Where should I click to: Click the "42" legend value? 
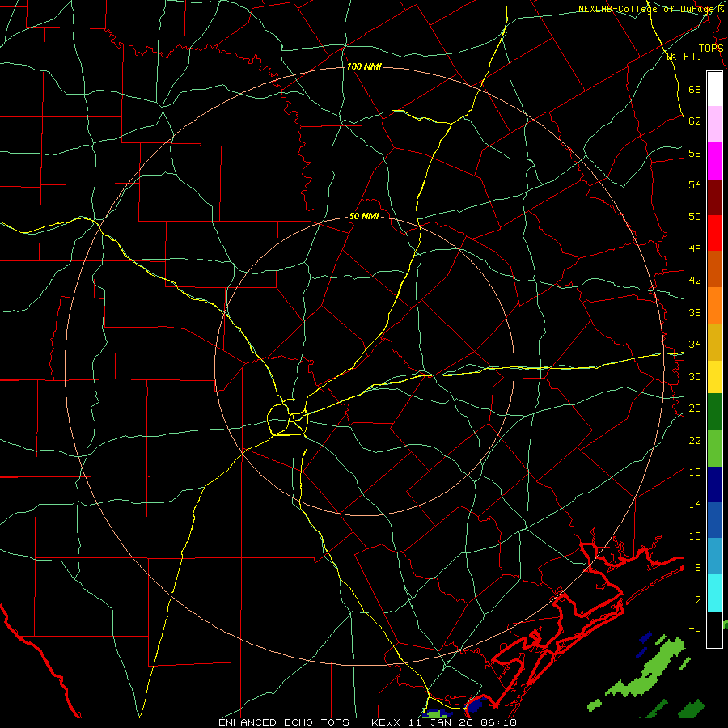(695, 281)
